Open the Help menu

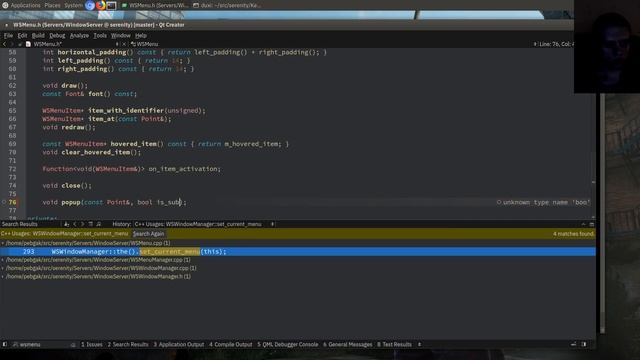[141, 36]
